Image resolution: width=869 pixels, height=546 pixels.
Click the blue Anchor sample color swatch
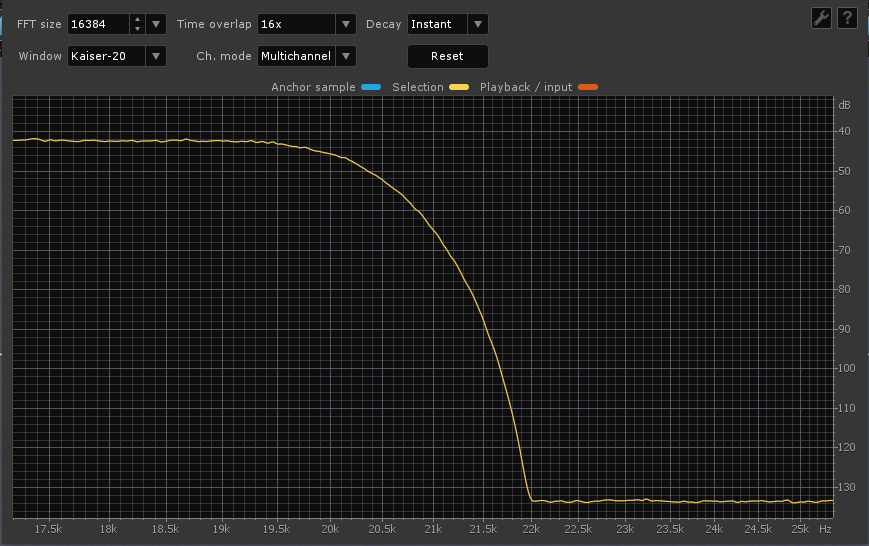tap(371, 87)
